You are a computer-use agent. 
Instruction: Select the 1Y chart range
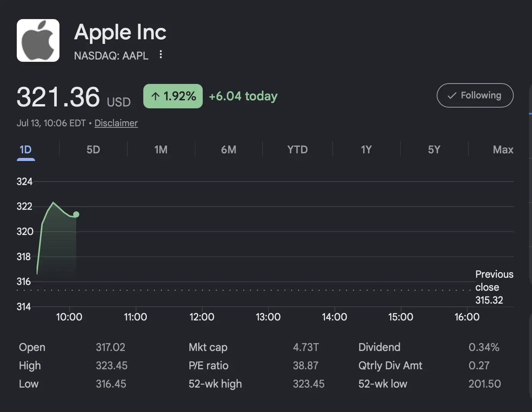pyautogui.click(x=366, y=150)
